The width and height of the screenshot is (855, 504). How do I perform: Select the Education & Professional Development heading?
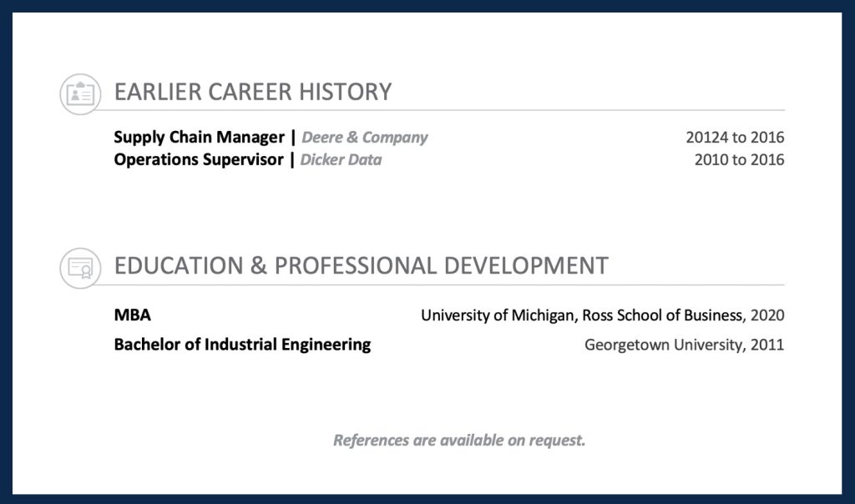point(361,266)
